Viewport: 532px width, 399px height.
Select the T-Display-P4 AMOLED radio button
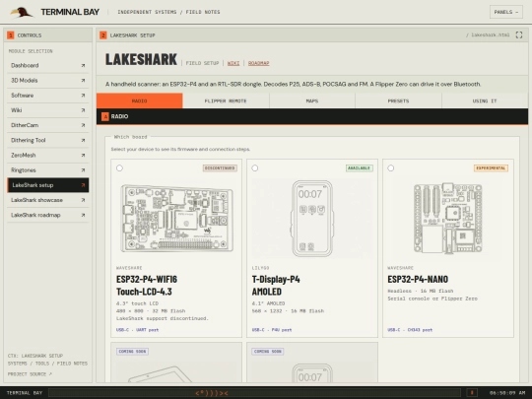coord(255,167)
